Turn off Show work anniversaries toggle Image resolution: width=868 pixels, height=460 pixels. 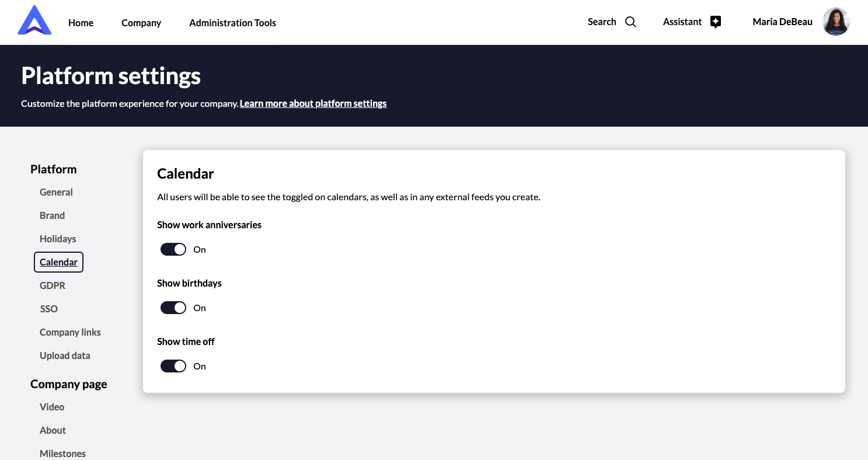coord(173,249)
